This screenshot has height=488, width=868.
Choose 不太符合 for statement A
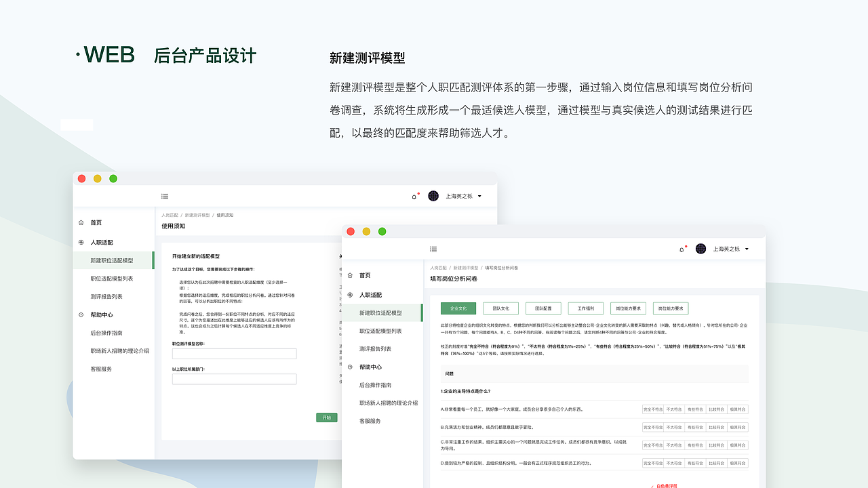674,409
